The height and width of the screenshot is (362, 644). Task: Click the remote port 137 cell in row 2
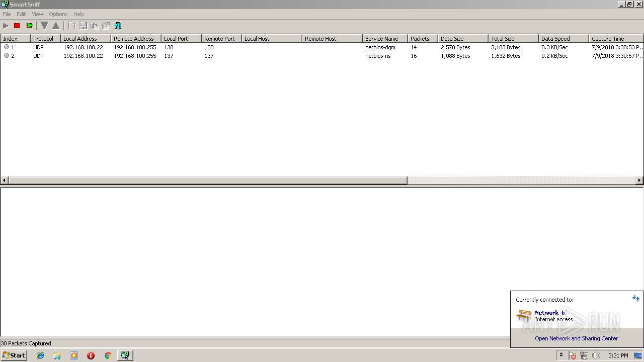click(209, 56)
